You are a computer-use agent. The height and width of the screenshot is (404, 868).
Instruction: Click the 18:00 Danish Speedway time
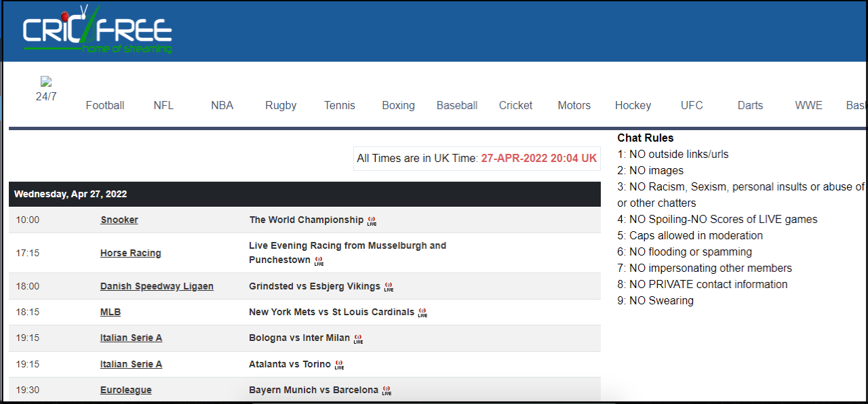28,286
